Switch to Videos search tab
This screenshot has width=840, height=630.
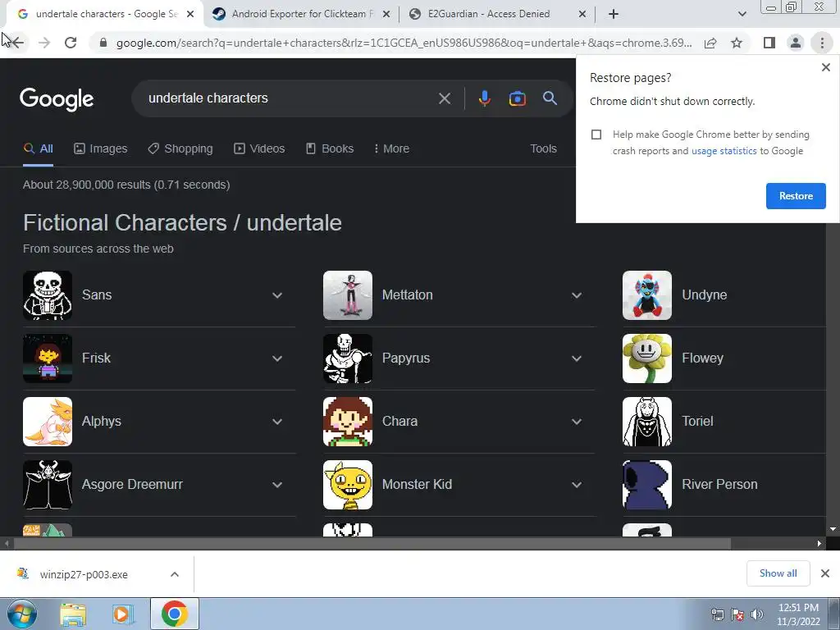tap(259, 148)
